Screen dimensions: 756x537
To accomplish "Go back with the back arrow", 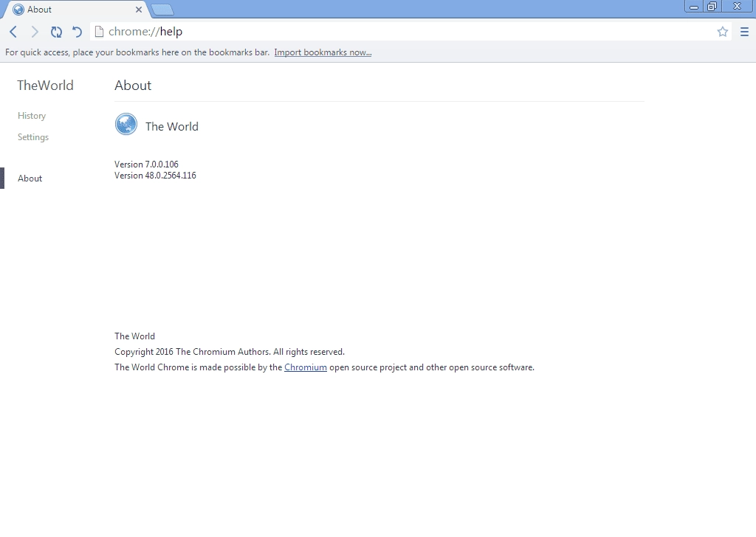I will pyautogui.click(x=13, y=32).
